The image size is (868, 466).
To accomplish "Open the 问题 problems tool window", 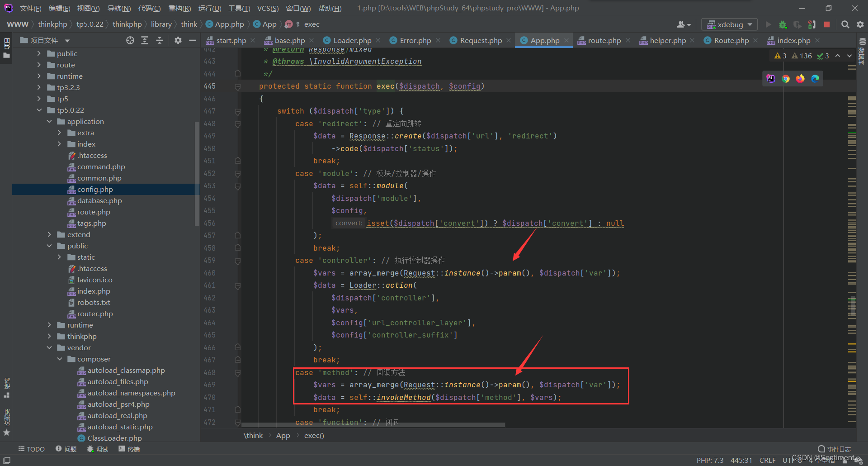I will coord(66,449).
